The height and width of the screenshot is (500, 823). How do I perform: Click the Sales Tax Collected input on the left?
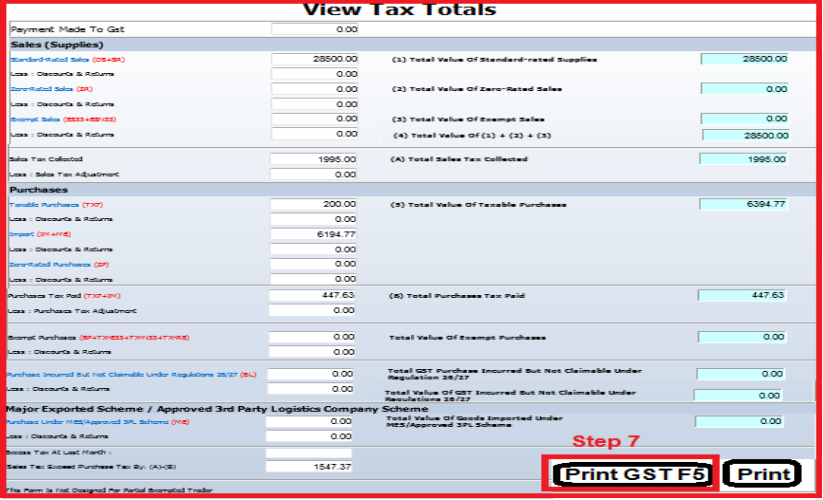click(314, 159)
